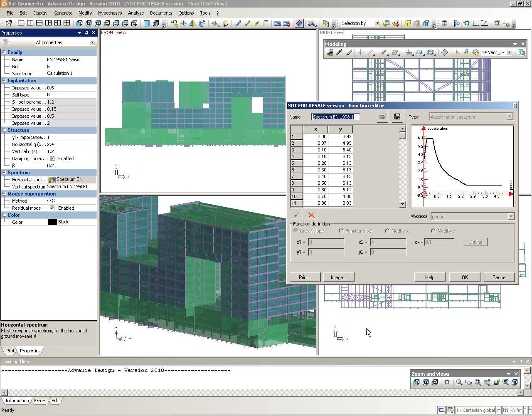Click the green checkmark validate icon
The image size is (532, 416).
pyautogui.click(x=296, y=215)
